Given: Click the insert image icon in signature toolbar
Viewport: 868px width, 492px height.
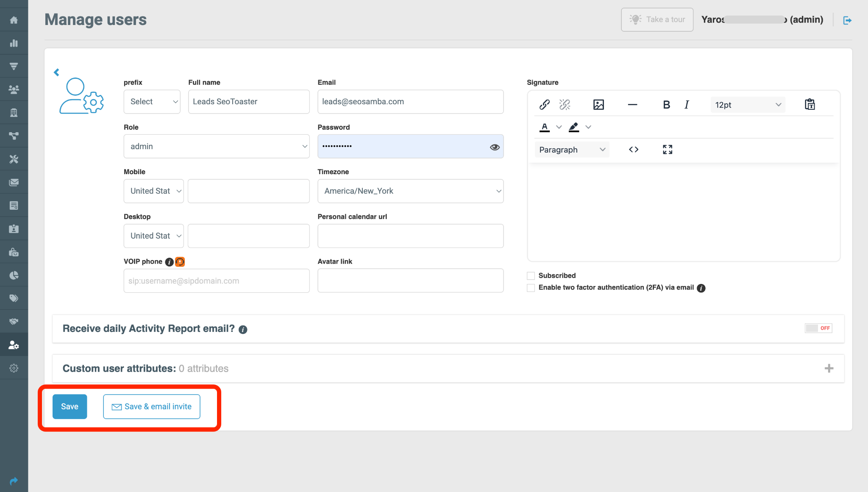Looking at the screenshot, I should pos(598,104).
